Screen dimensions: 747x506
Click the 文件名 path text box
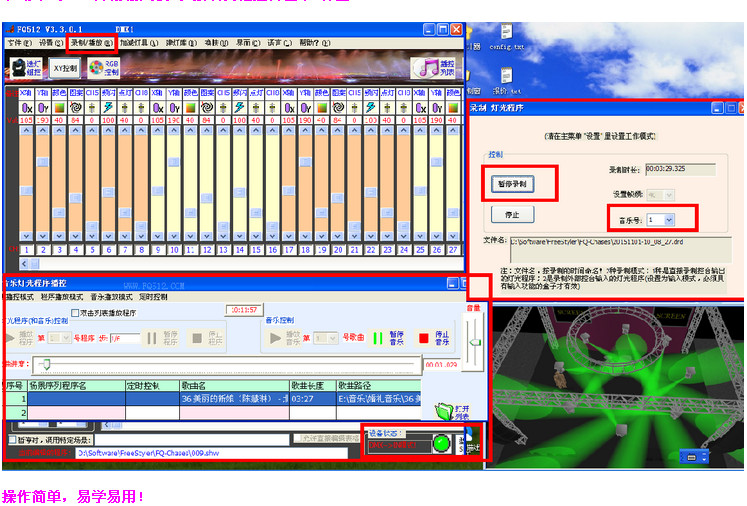point(620,249)
